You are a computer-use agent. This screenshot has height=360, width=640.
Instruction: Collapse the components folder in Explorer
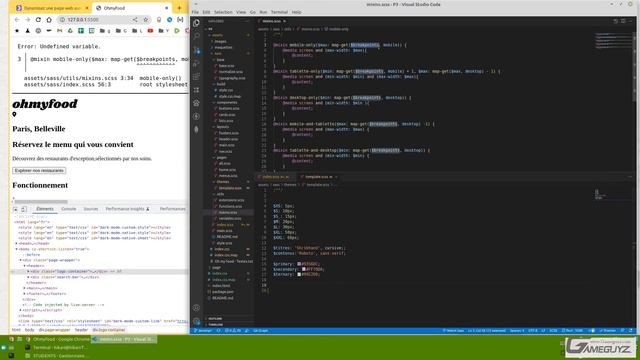tap(227, 102)
